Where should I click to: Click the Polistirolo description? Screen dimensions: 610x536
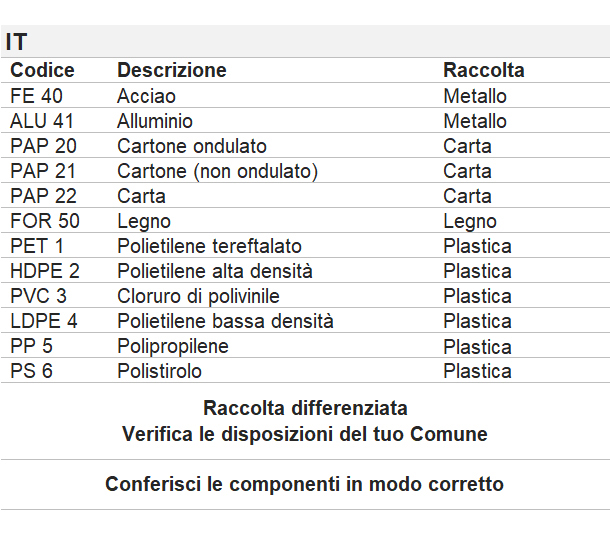[x=160, y=371]
